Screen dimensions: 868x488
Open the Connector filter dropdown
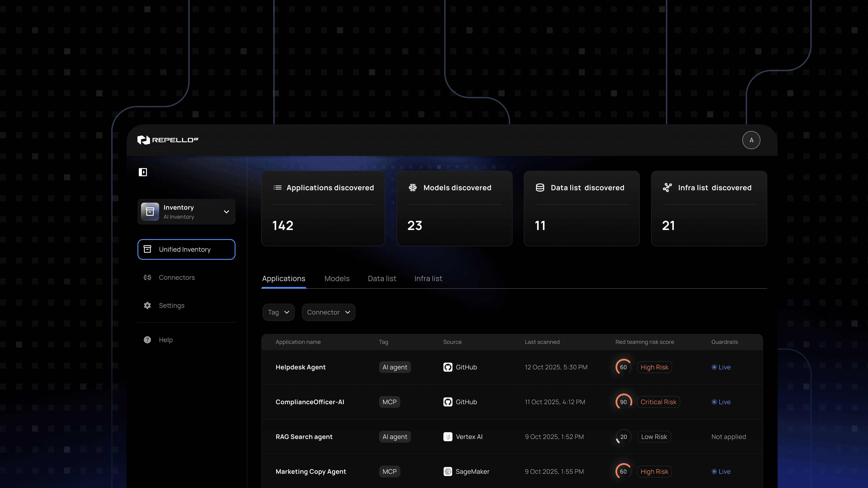(328, 312)
